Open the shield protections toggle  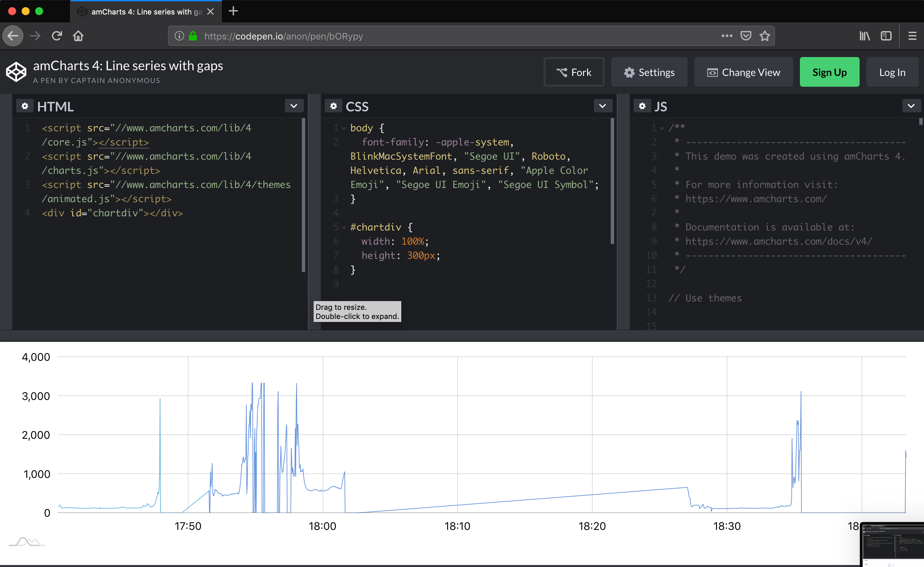click(746, 36)
